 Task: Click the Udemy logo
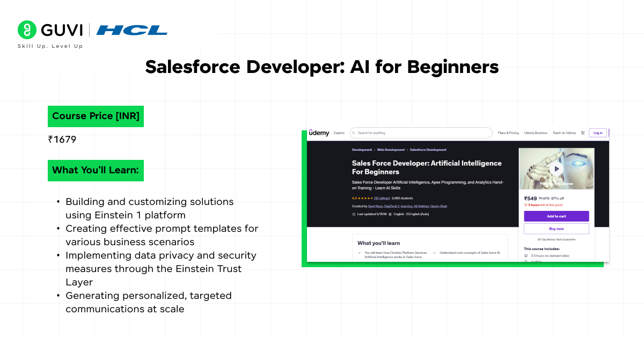coord(319,133)
